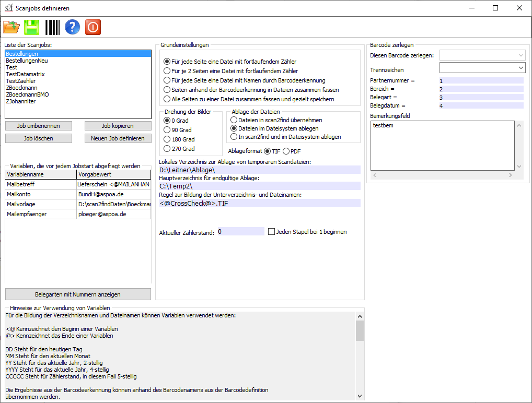Maximize the Scanjobs definieren window
The width and height of the screenshot is (532, 403).
pyautogui.click(x=495, y=8)
